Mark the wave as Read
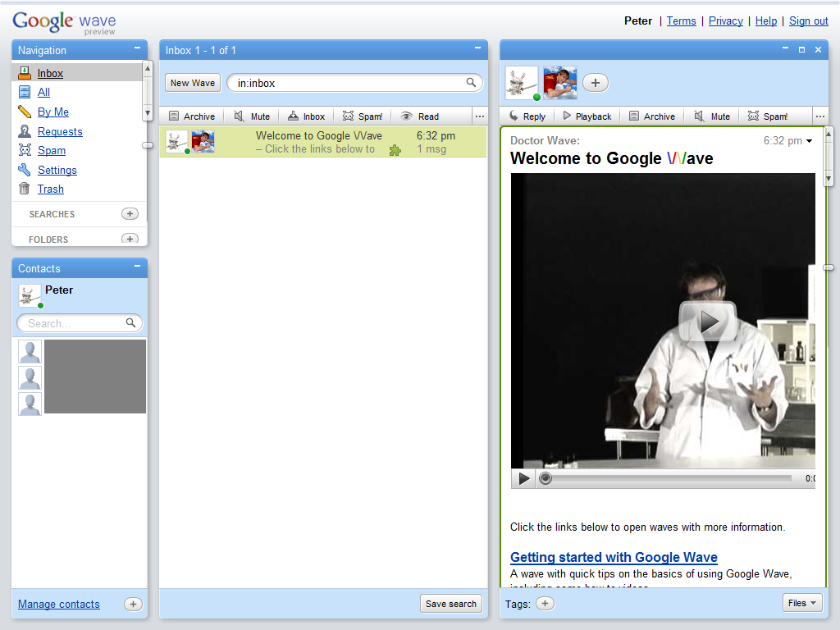This screenshot has width=840, height=630. (x=420, y=116)
